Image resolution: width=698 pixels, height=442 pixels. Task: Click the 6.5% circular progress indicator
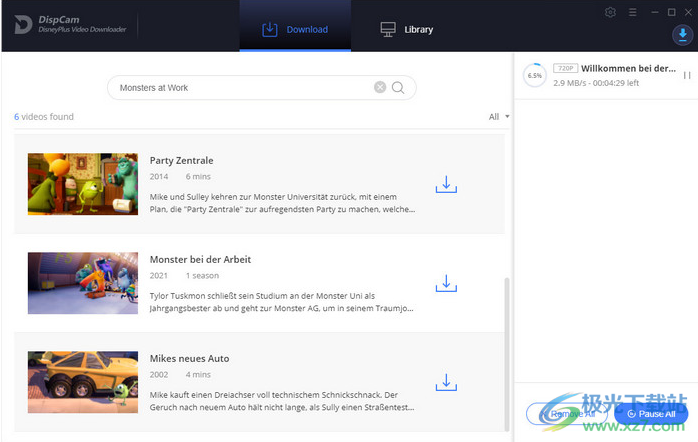pyautogui.click(x=535, y=76)
